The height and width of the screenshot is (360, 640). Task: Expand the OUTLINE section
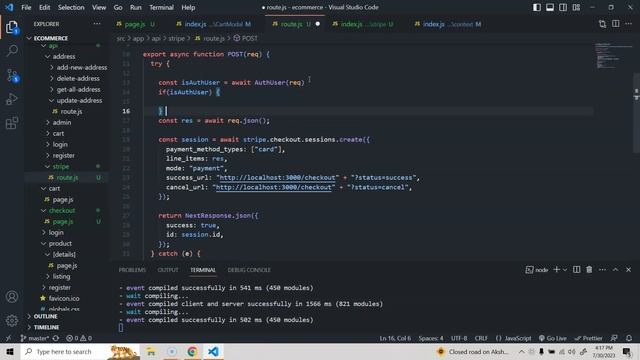coord(45,316)
